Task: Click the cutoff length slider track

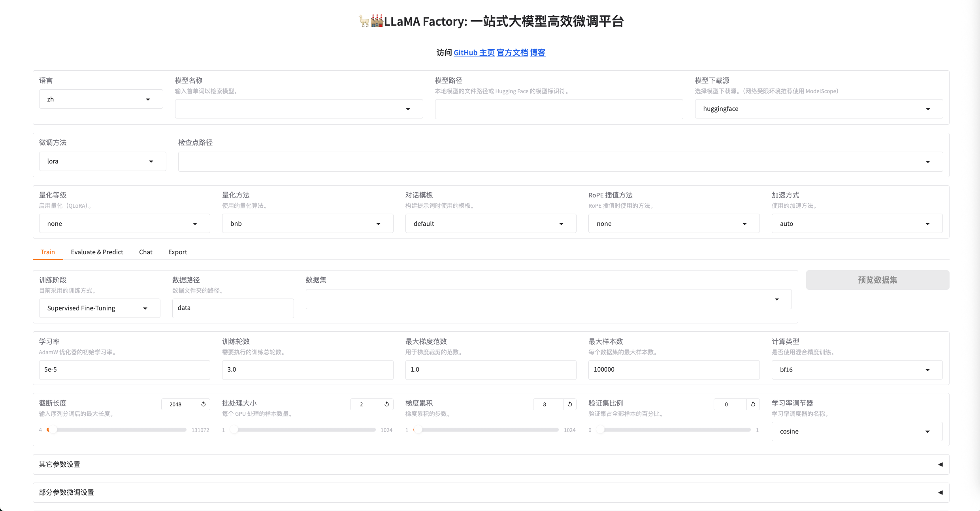Action: [x=119, y=430]
